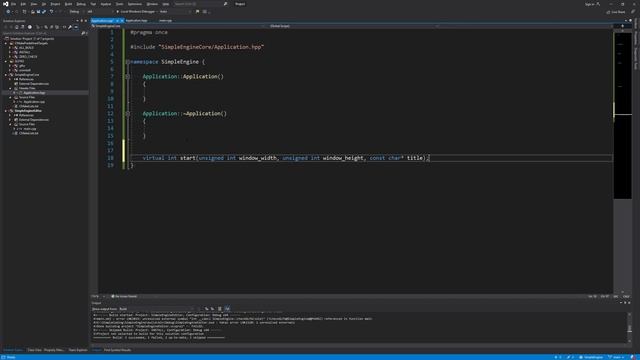640x360 pixels.
Task: Open the Build menu
Action: coord(68,4)
